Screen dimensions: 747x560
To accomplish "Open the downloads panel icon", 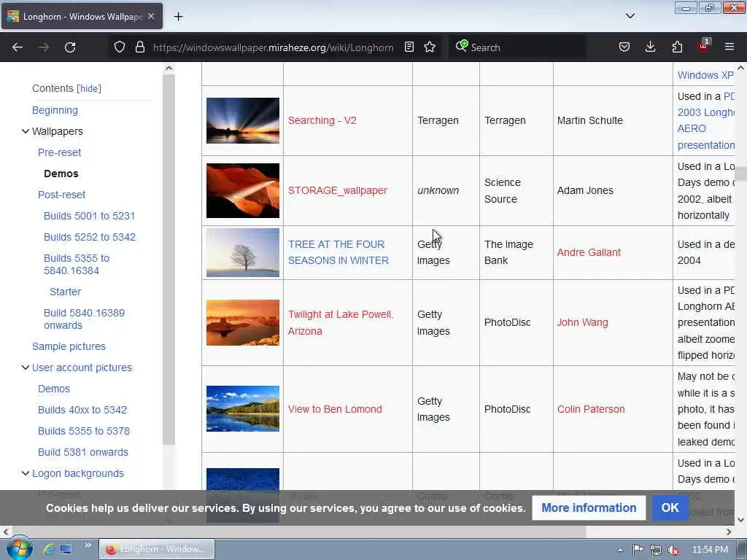I will click(x=650, y=47).
